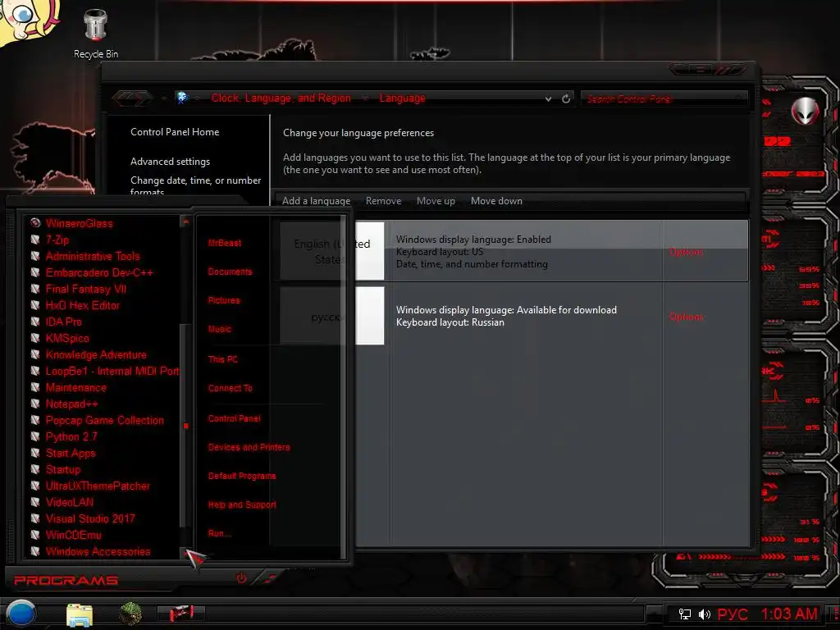The image size is (840, 630).
Task: Click the back/forward navigation arrows
Action: tap(132, 98)
